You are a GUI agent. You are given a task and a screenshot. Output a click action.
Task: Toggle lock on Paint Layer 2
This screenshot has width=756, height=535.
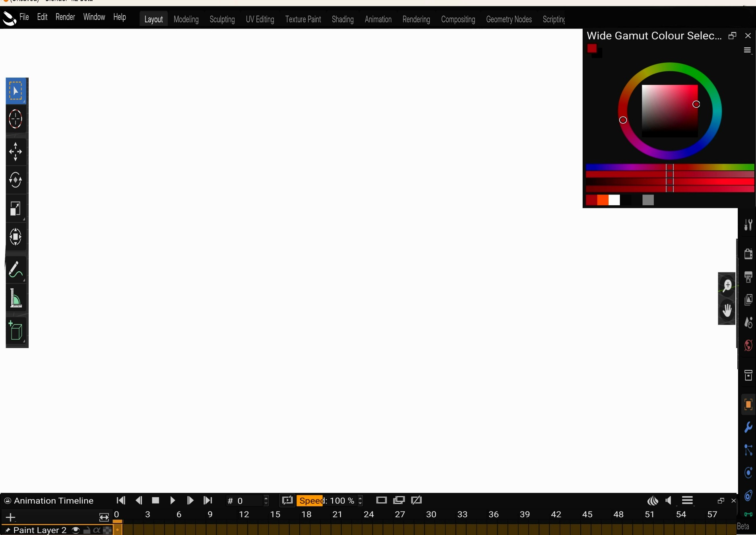[86, 530]
